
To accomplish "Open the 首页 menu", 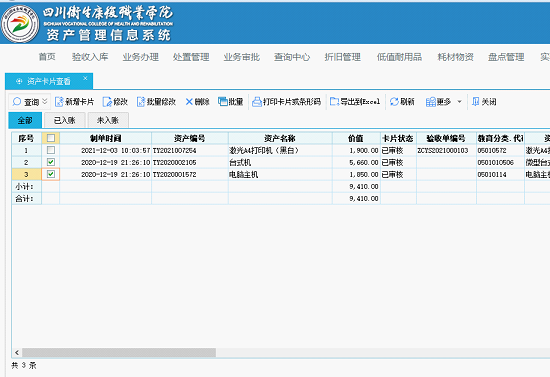I will tap(47, 57).
